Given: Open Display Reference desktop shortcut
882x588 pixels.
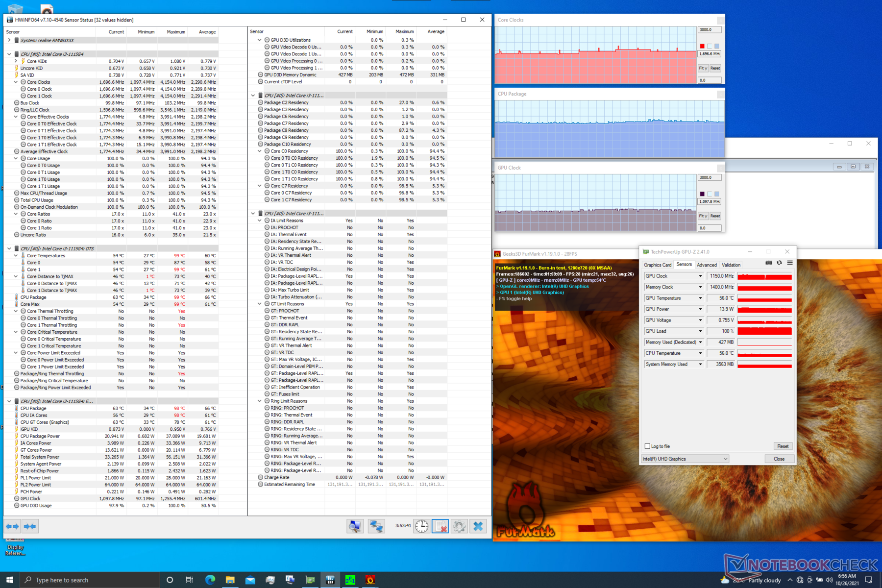Looking at the screenshot, I should point(15,547).
